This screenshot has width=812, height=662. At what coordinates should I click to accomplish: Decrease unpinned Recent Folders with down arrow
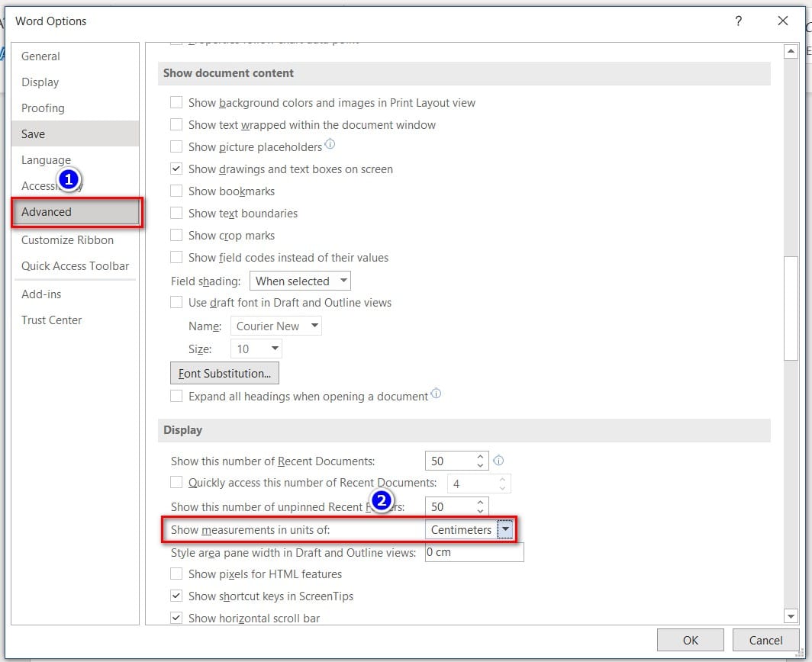click(480, 510)
